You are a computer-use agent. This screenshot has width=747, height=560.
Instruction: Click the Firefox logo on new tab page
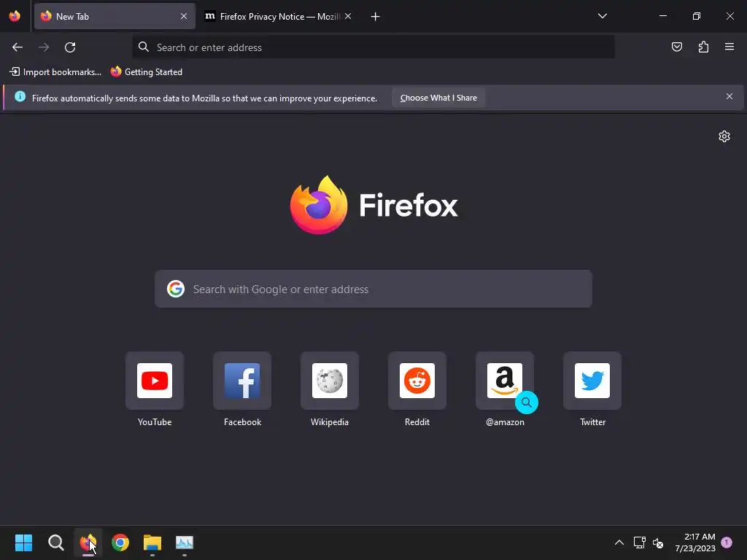pos(374,205)
